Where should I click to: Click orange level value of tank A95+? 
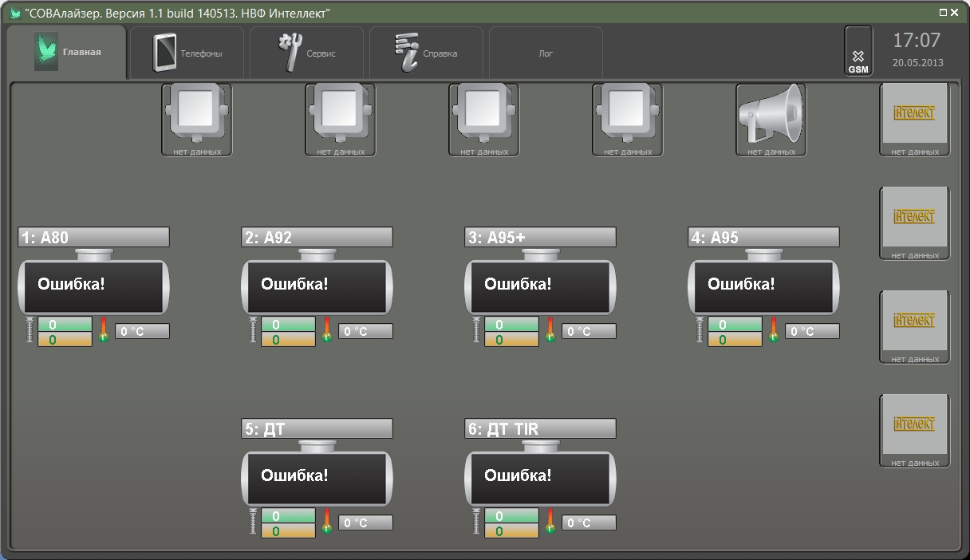[x=512, y=340]
